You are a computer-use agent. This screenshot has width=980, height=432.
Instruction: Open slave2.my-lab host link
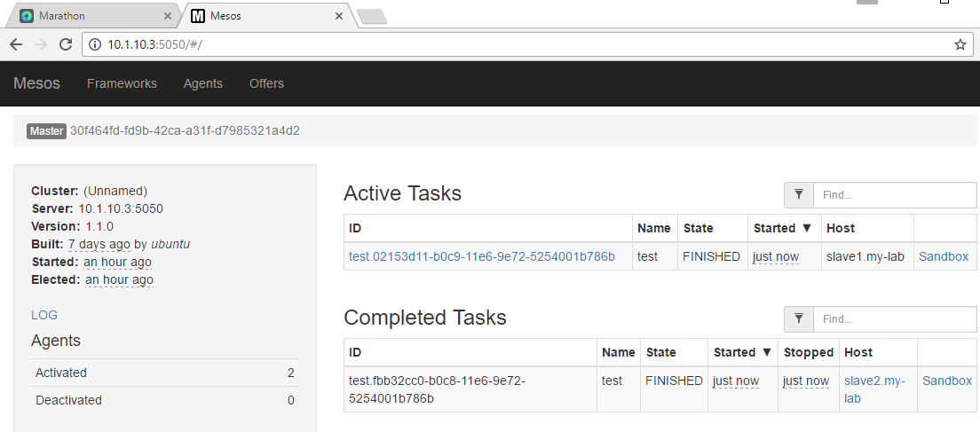tap(875, 389)
